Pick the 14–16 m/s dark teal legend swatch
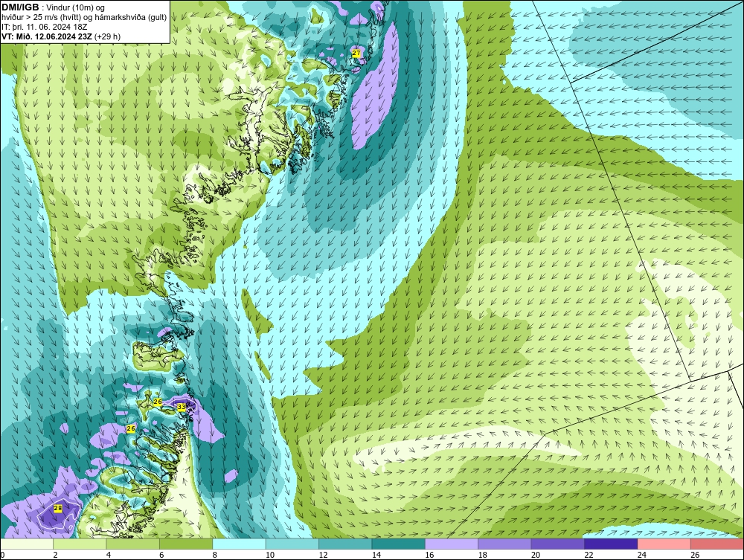The image size is (744, 560). pyautogui.click(x=399, y=544)
